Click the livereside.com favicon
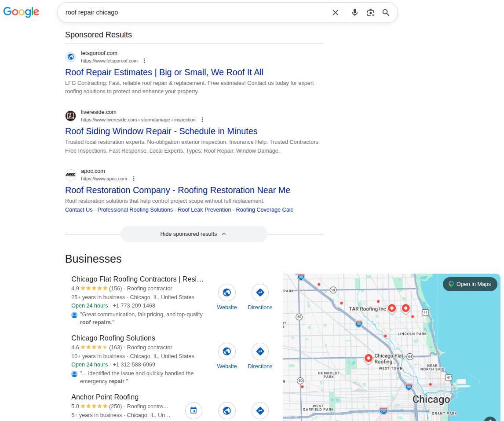504x421 pixels. click(x=71, y=116)
